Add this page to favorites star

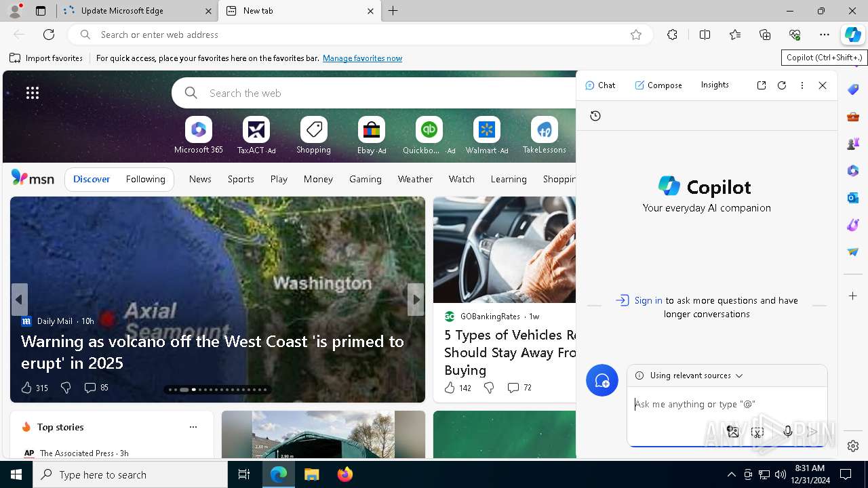click(636, 35)
